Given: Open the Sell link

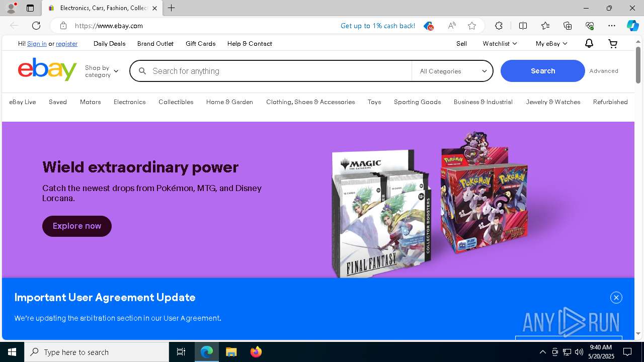Looking at the screenshot, I should 461,44.
